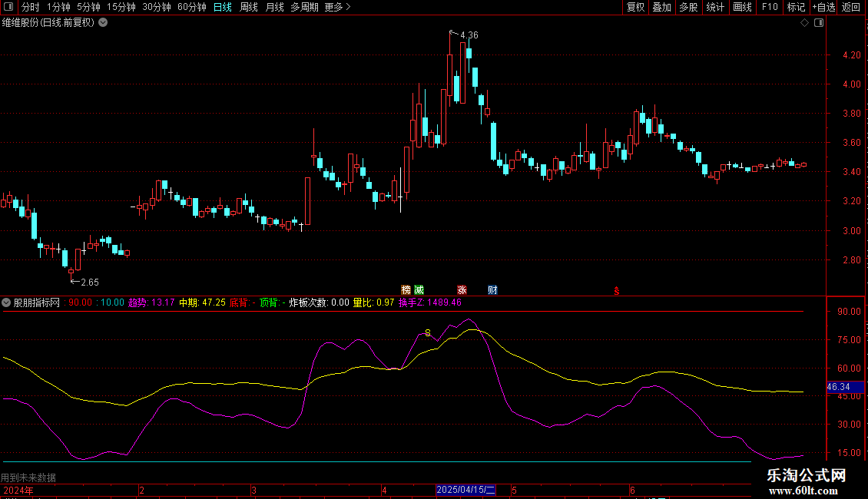Toggle the side panel icon above chart
The image size is (868, 499).
click(819, 23)
